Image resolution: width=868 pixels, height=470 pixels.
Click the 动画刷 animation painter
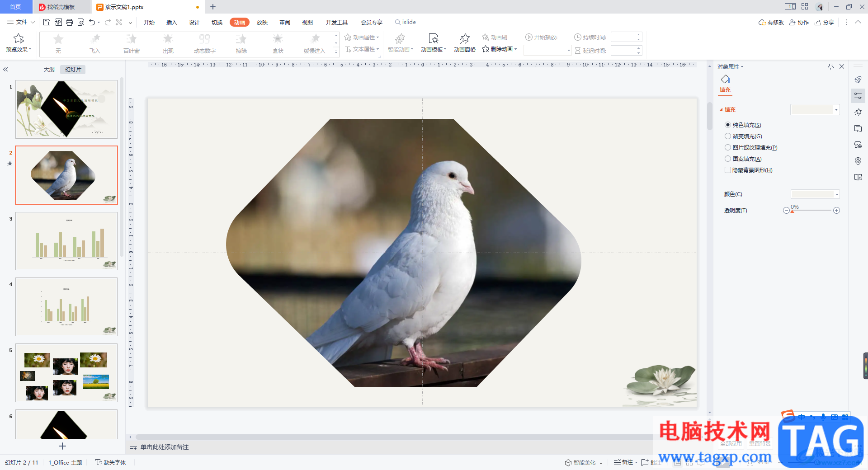495,37
